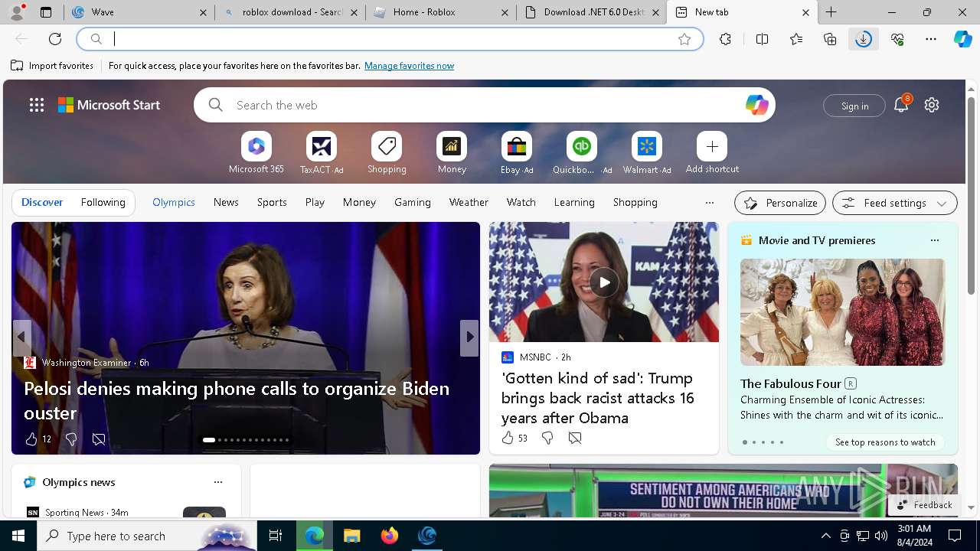Open the Money shortcut tile
This screenshot has width=980, height=551.
click(452, 153)
